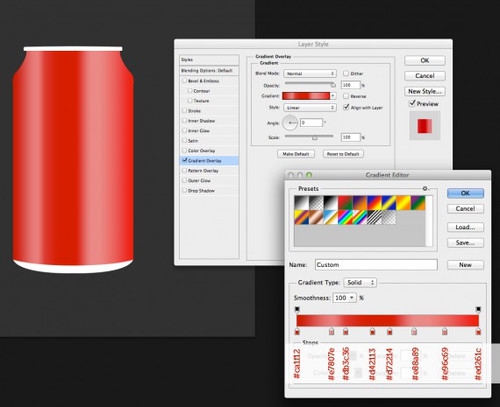The width and height of the screenshot is (500, 407).
Task: Pick the copper gradient preset
Action: pyautogui.click(x=316, y=217)
